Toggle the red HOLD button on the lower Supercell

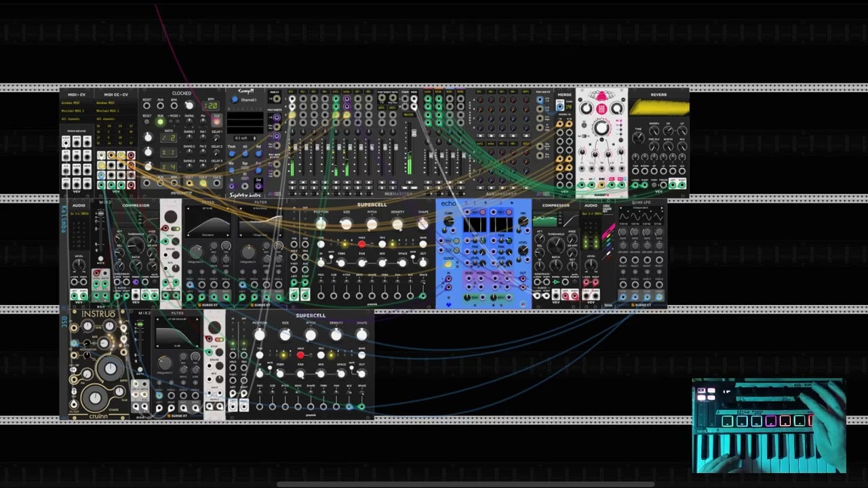pos(300,354)
